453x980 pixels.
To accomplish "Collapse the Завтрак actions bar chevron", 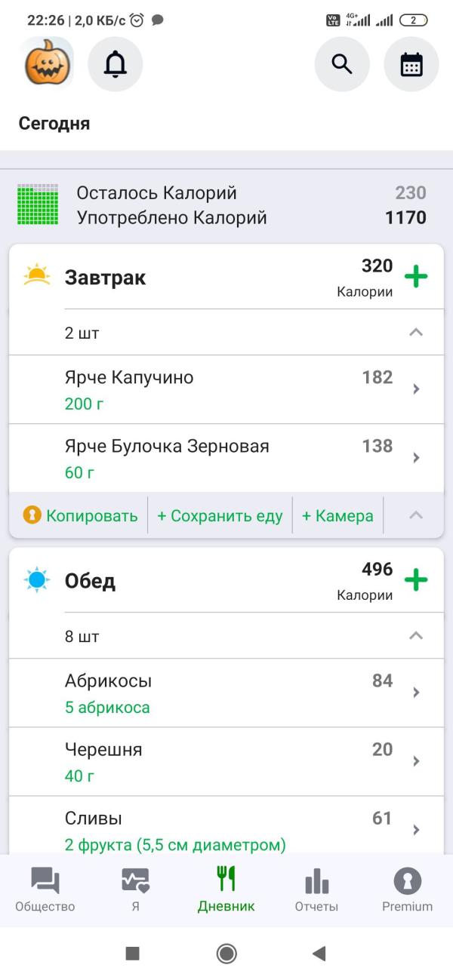I will coord(415,515).
